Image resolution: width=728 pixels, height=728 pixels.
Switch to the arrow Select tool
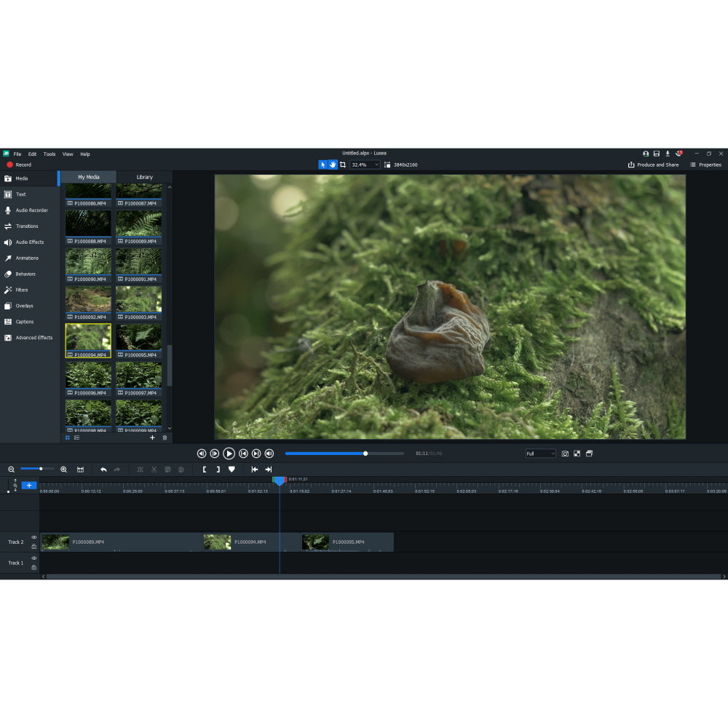[x=323, y=165]
